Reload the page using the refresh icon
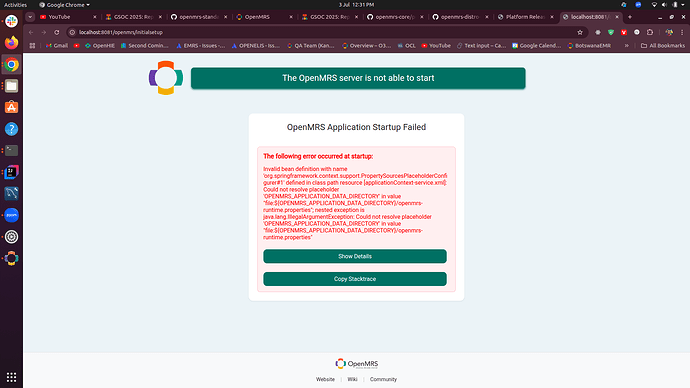The image size is (690, 388). 57,32
